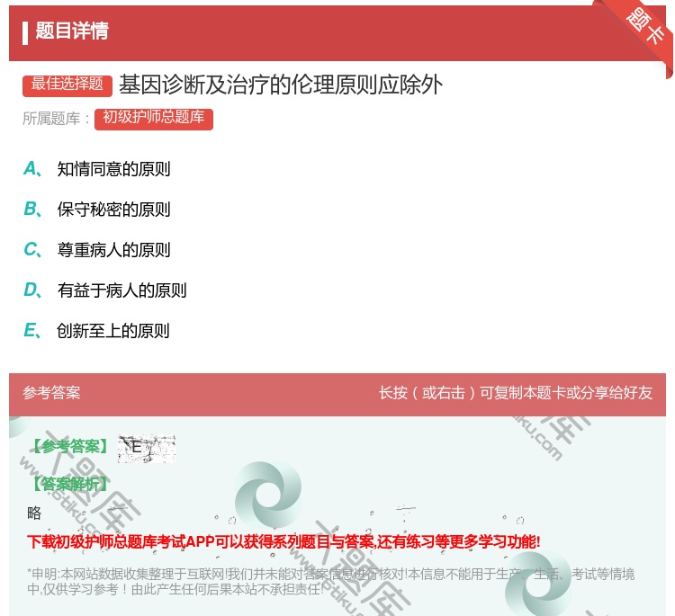Select option C 尊重病人的原则
This screenshot has width=675, height=616.
97,250
